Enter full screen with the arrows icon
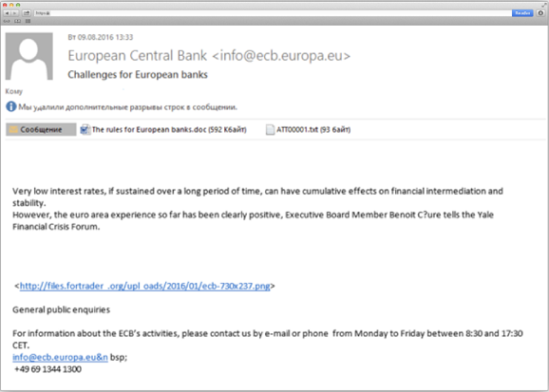Viewport: 549px width, 392px height. 544,5
